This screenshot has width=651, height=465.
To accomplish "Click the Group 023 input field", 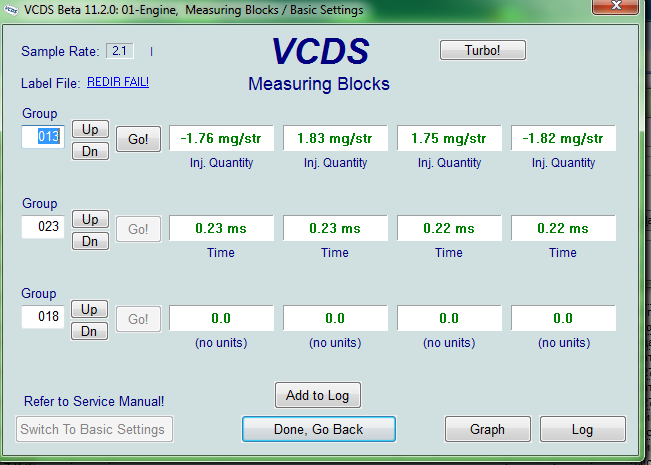I will pyautogui.click(x=43, y=227).
